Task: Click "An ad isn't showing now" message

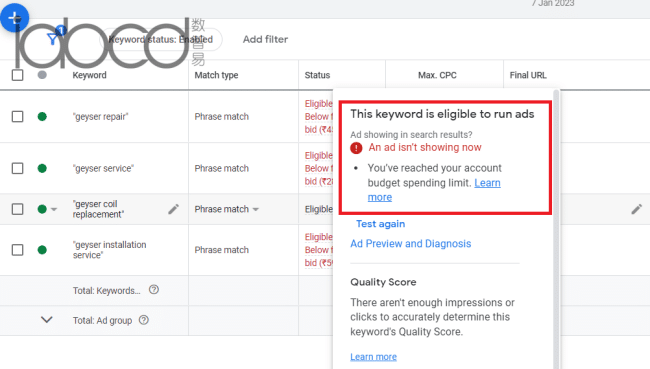Action: (425, 148)
